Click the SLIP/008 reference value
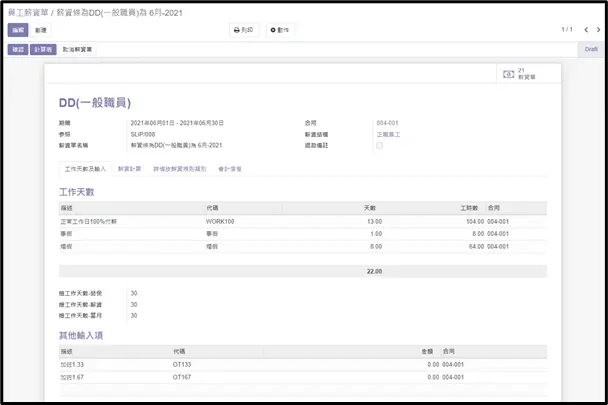 (143, 135)
